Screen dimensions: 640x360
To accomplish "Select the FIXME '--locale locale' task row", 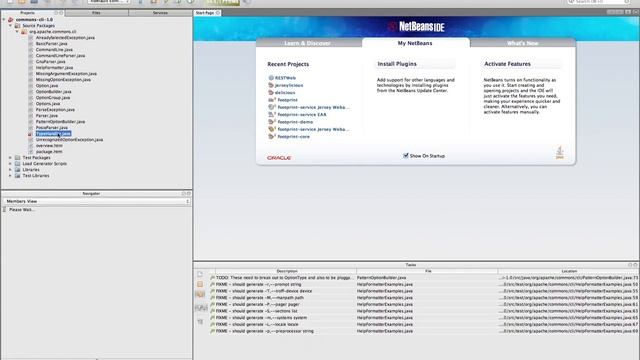I will (424, 324).
